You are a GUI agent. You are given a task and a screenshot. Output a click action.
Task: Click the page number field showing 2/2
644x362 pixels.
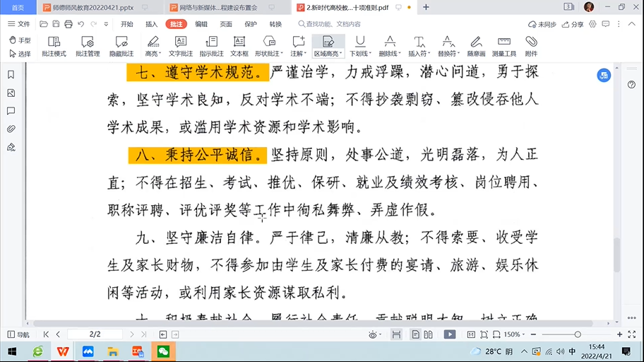(x=95, y=334)
